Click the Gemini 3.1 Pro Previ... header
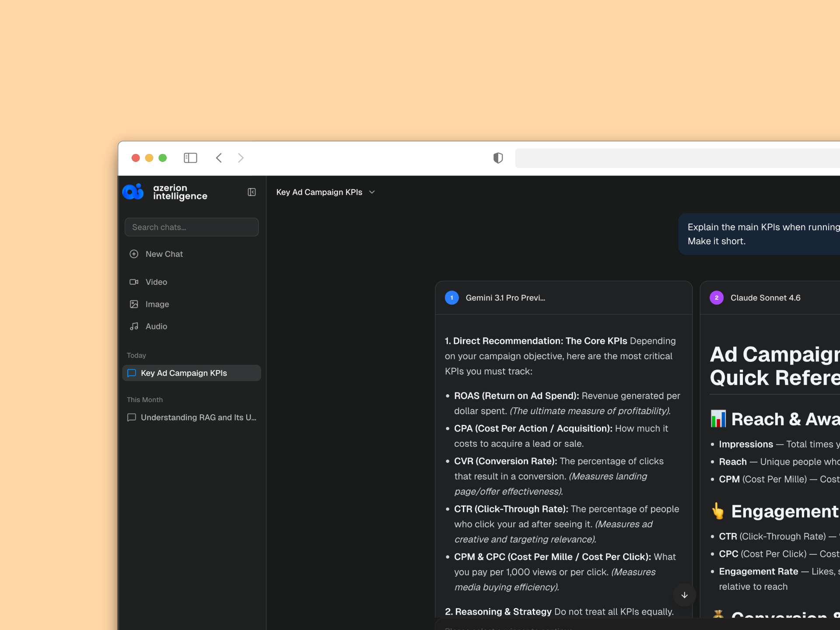This screenshot has width=840, height=630. 505,298
